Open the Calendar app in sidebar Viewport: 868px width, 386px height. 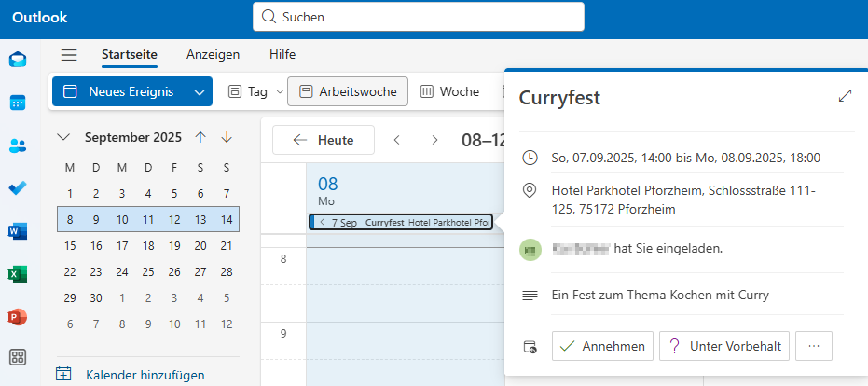click(x=18, y=103)
